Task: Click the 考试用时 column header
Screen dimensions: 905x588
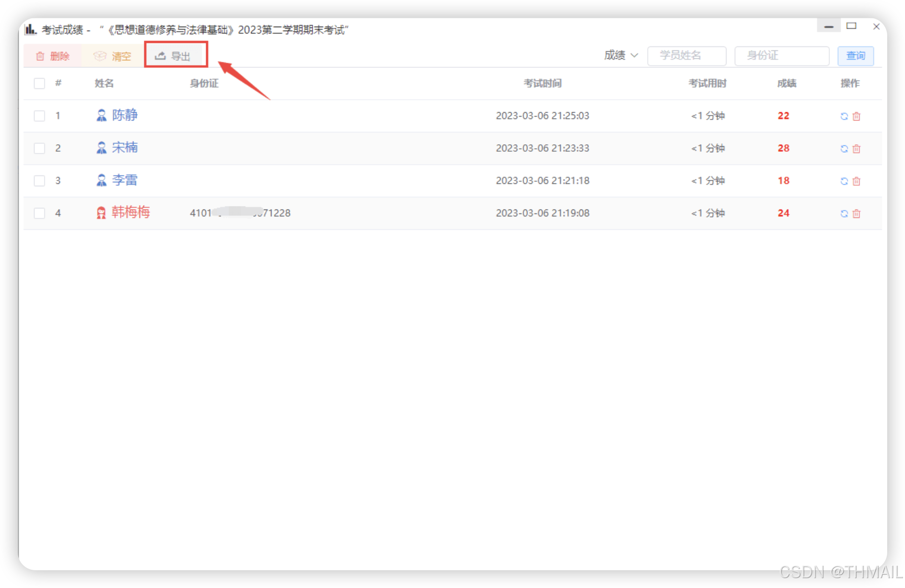Action: tap(708, 83)
